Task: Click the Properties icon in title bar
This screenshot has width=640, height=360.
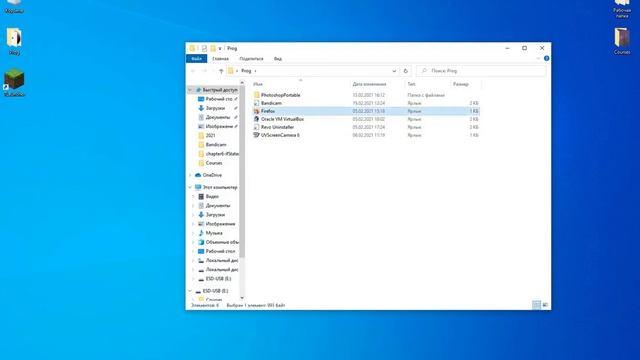Action: pos(204,48)
